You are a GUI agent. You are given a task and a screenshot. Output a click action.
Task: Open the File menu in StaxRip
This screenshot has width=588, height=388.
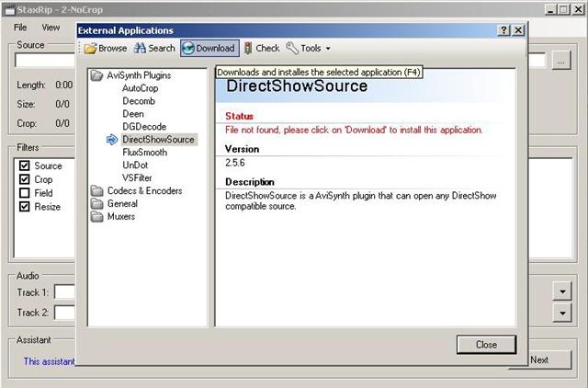point(20,28)
